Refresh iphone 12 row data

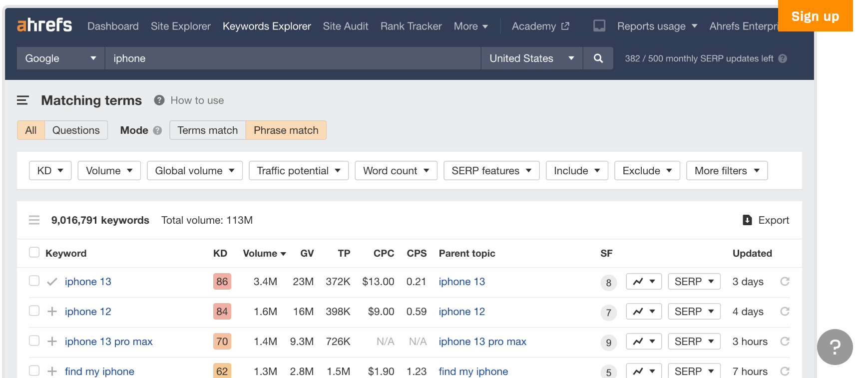785,312
